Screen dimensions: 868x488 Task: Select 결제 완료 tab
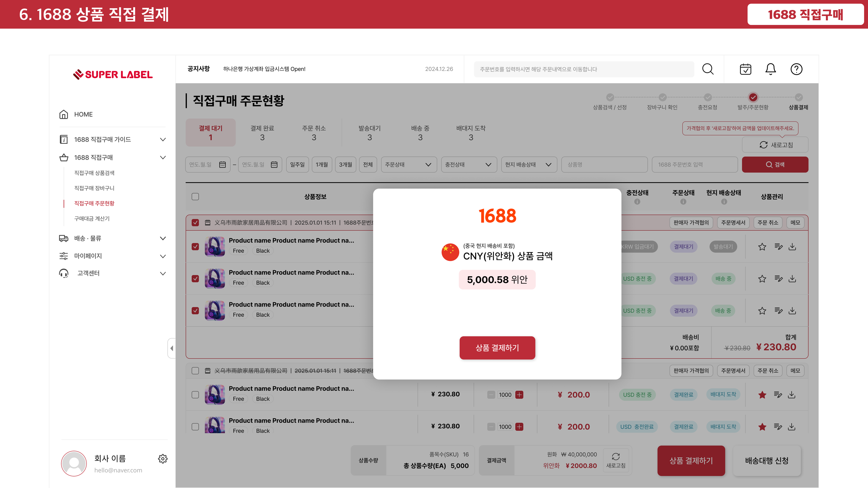[262, 133]
